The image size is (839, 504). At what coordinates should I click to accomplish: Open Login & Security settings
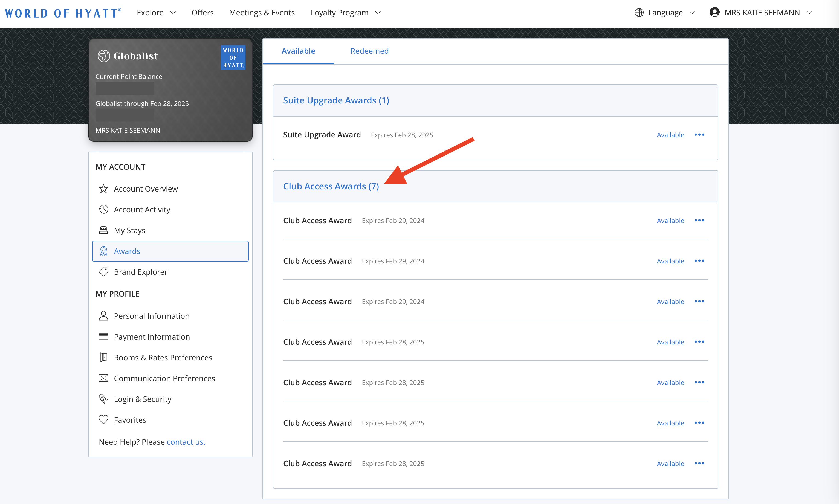click(x=143, y=399)
